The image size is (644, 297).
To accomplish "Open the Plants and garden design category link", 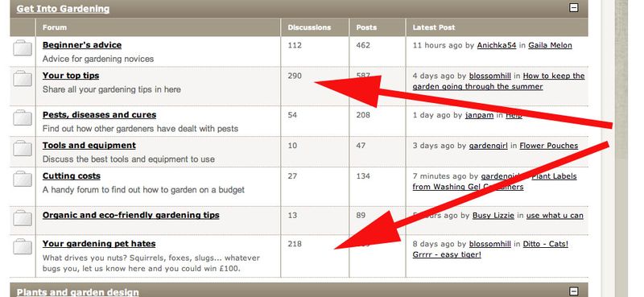I will pyautogui.click(x=77, y=292).
